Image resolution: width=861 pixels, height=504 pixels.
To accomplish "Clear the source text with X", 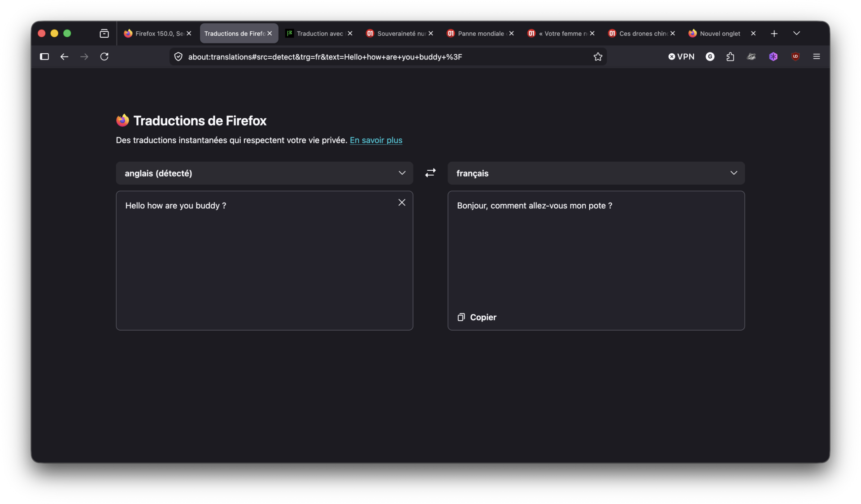I will click(402, 202).
